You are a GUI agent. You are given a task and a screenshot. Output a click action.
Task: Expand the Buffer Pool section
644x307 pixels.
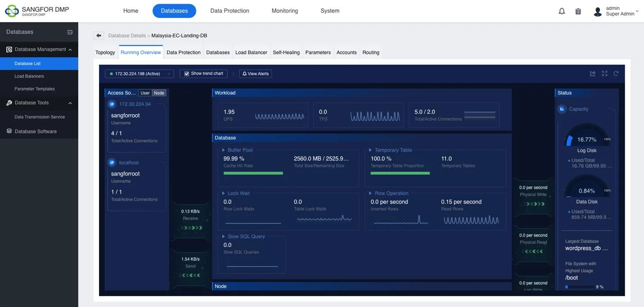[223, 150]
